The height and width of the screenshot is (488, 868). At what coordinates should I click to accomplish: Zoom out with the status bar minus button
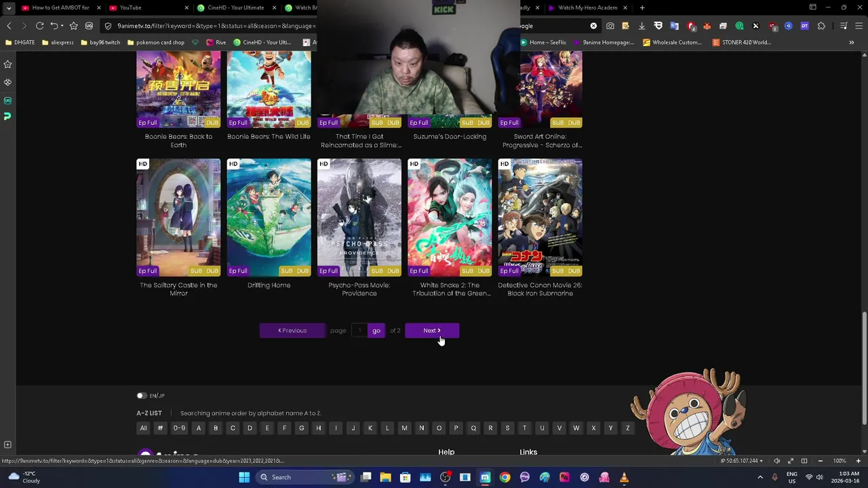(x=821, y=461)
